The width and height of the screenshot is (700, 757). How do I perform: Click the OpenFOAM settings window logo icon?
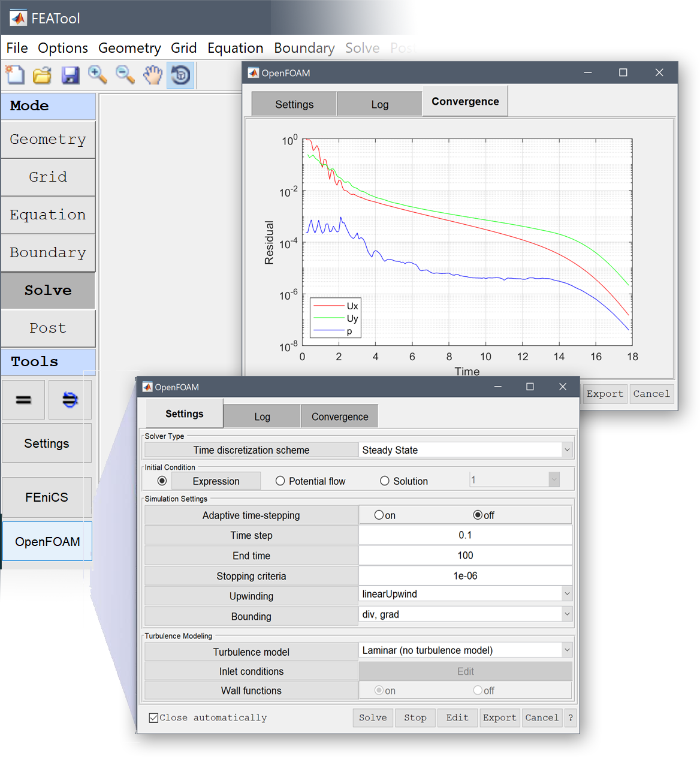(147, 387)
